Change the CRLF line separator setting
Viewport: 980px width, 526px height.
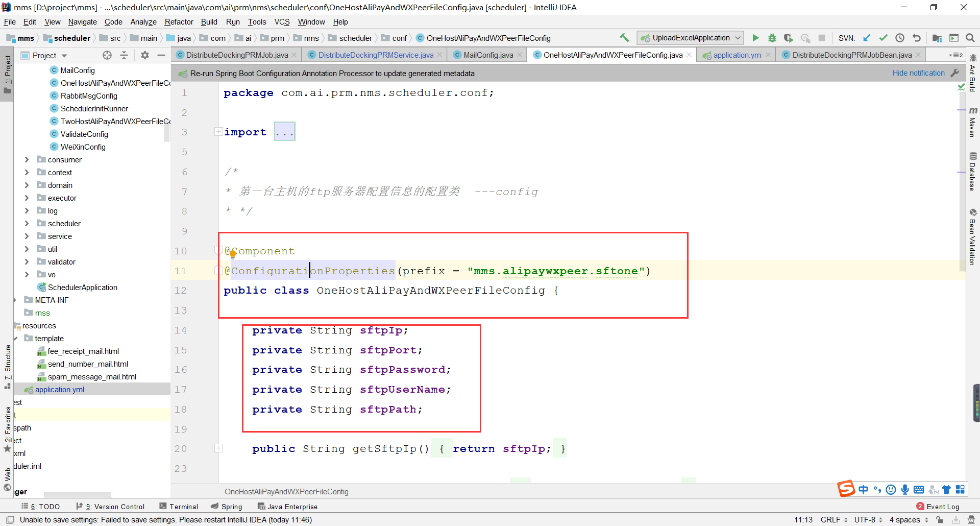point(834,520)
